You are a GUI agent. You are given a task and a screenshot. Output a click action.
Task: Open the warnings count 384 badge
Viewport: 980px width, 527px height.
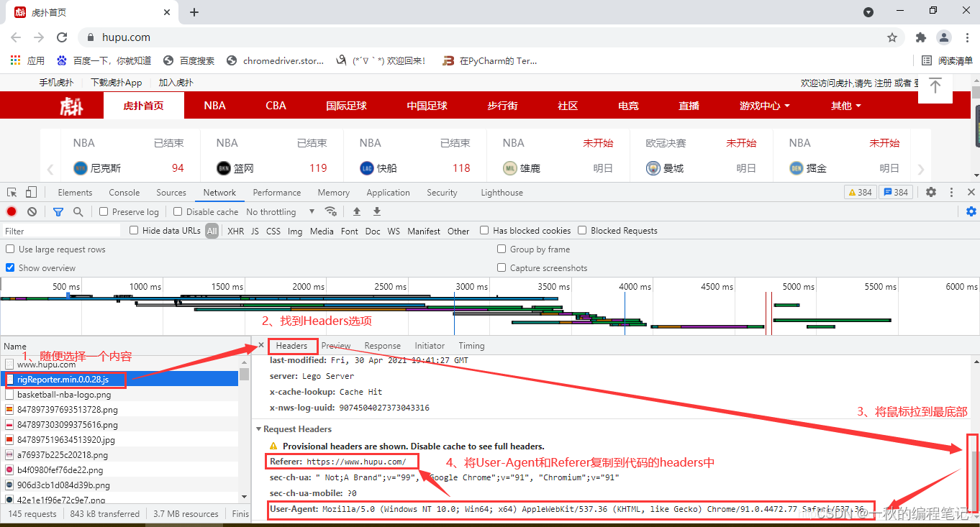[x=861, y=192]
